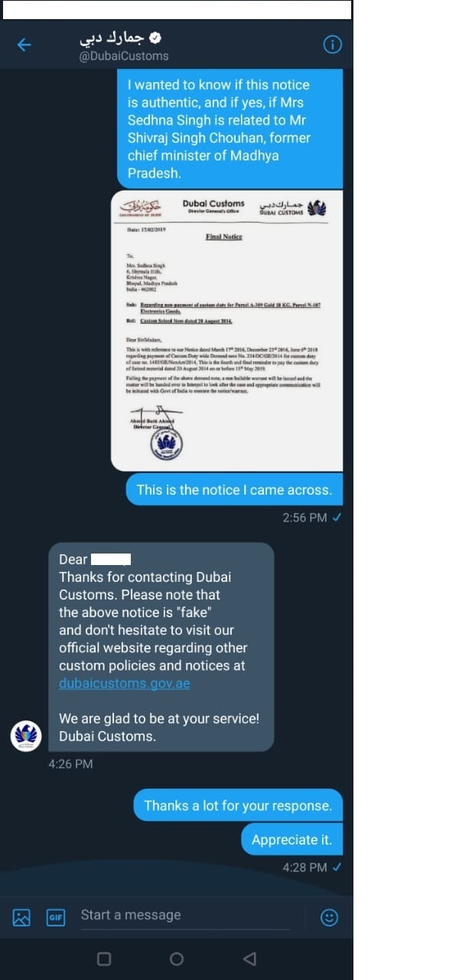Open conversation info icon
This screenshot has height=980, width=459.
332,45
